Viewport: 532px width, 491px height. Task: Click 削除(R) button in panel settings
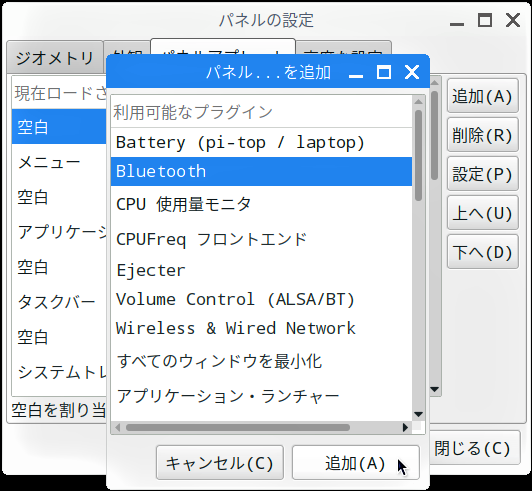(482, 135)
